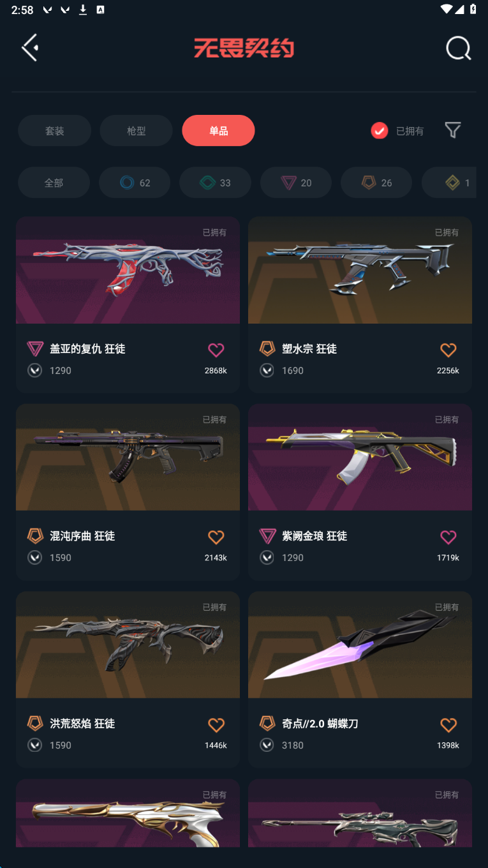The height and width of the screenshot is (868, 488).
Task: Favorite 塑水宗 狂徒 with heart icon
Action: tap(448, 350)
